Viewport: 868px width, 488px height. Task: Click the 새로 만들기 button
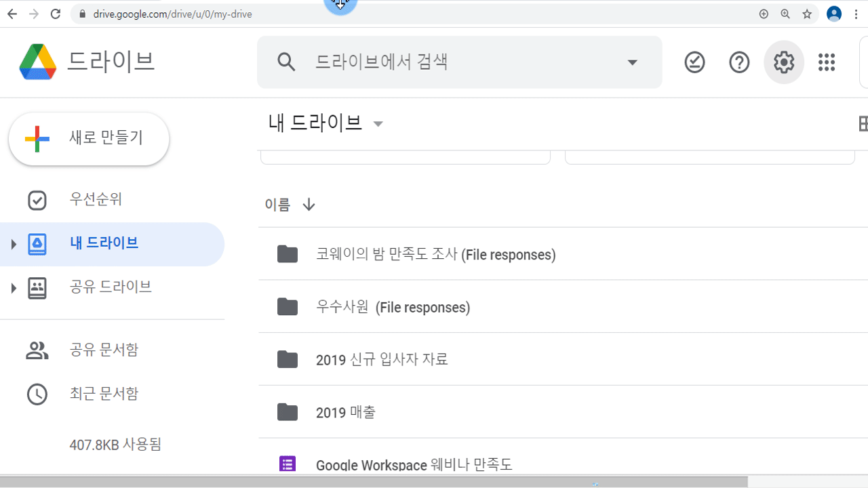click(x=89, y=138)
